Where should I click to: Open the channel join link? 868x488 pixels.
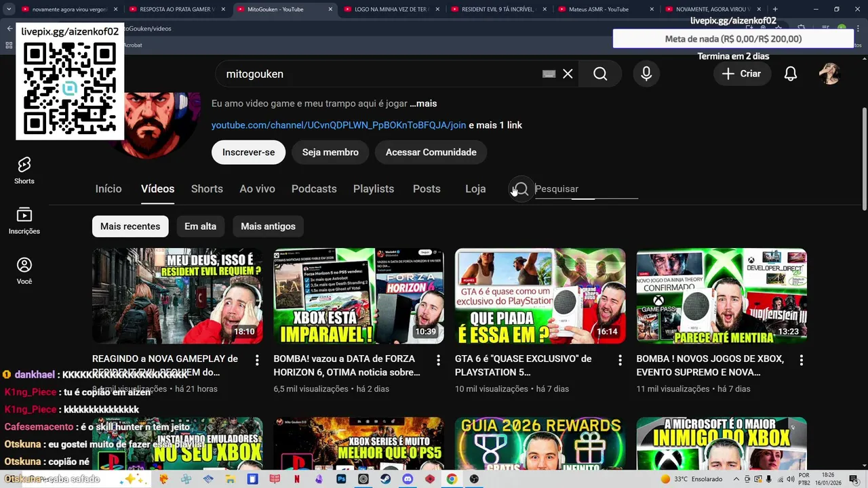[x=338, y=125]
